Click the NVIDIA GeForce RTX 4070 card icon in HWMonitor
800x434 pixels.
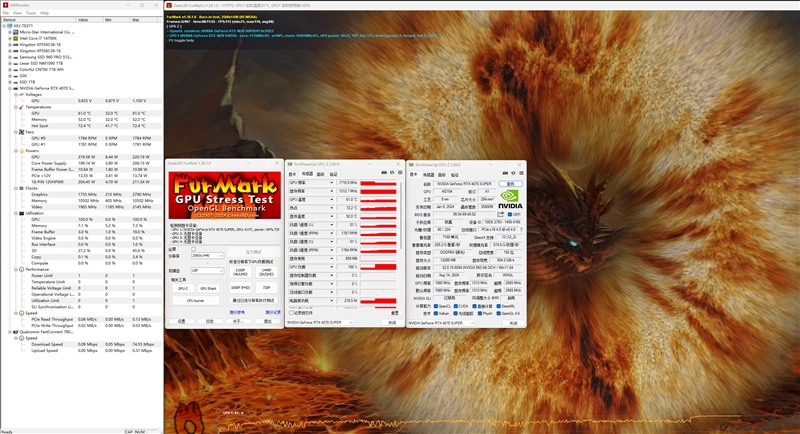click(16, 88)
